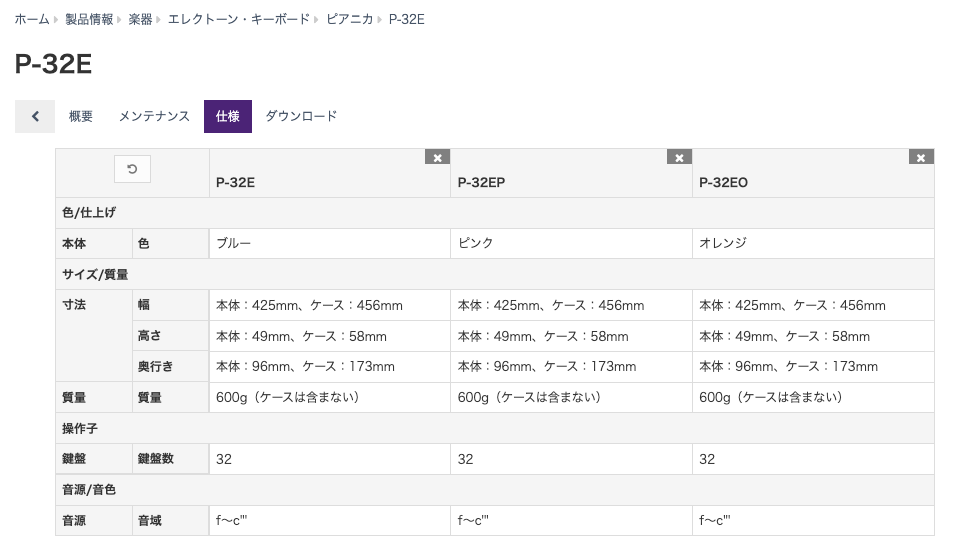Viewport: 957px width, 553px height.
Task: Collapse the 色/仕上げ section header
Action: 494,212
